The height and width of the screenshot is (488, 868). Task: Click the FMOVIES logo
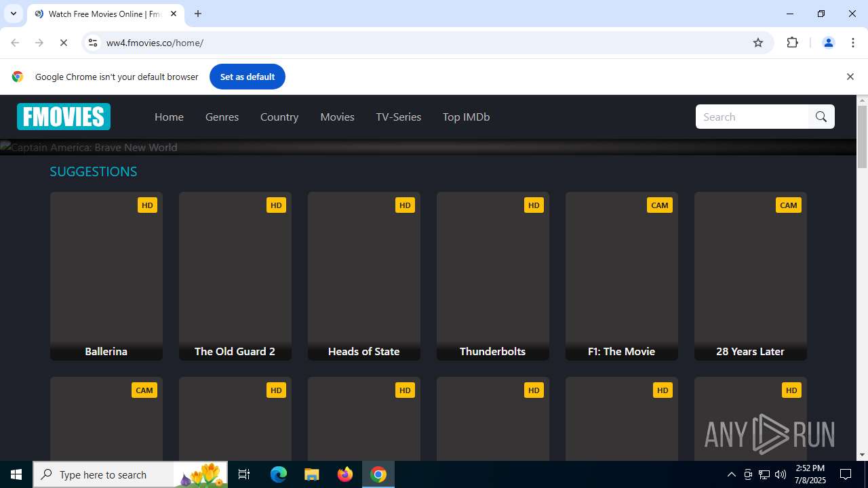[x=64, y=117]
